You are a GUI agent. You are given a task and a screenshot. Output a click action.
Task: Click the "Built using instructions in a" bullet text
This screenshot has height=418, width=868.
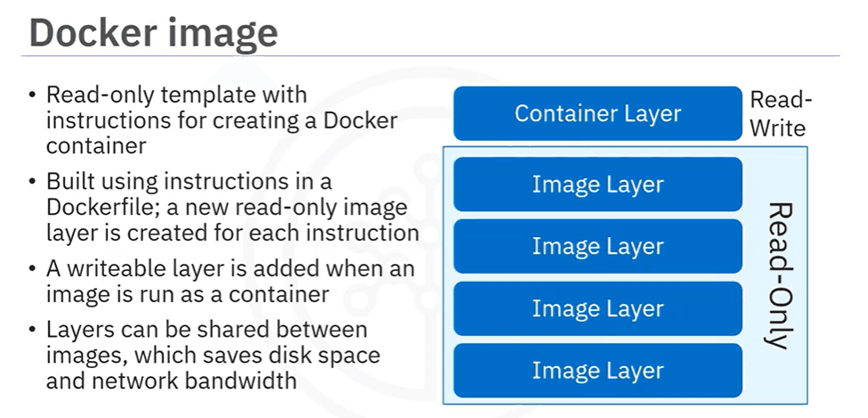[x=189, y=182]
